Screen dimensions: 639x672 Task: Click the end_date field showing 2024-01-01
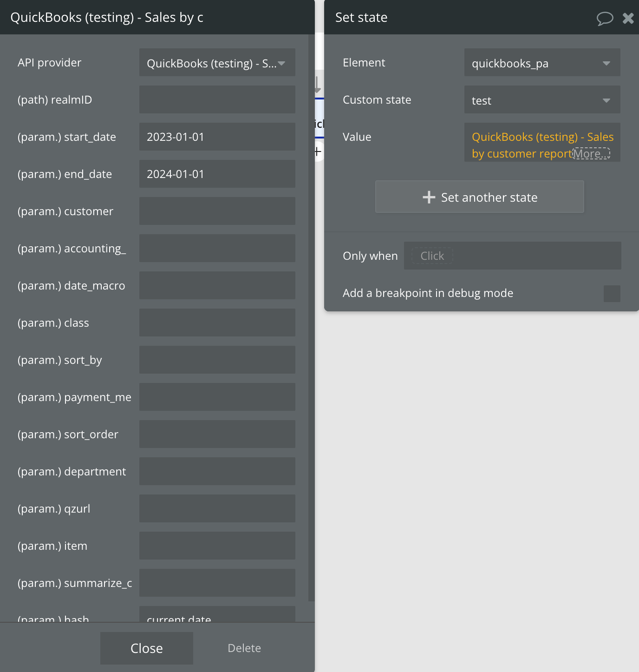pyautogui.click(x=217, y=174)
